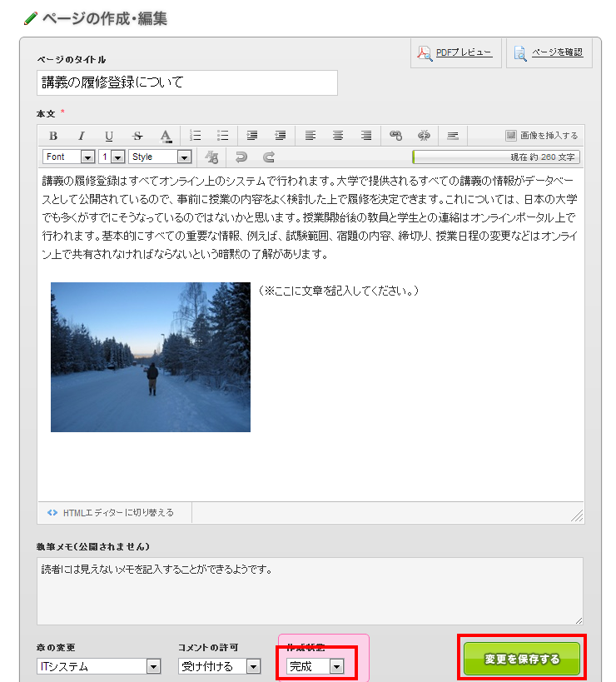The image size is (616, 682).
Task: Open the PDFプレビュー link
Action: [x=464, y=52]
